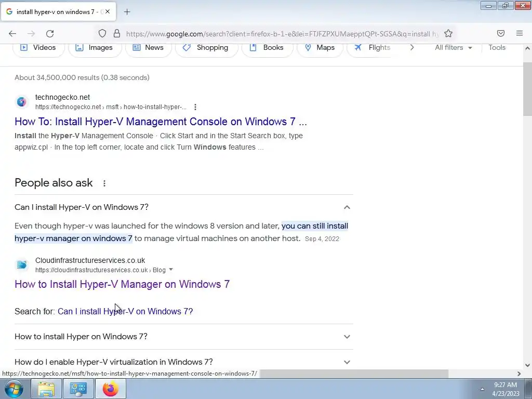Open cloudinfrastructureservices Blog dropdown arrow
The height and width of the screenshot is (399, 532).
[x=170, y=270]
